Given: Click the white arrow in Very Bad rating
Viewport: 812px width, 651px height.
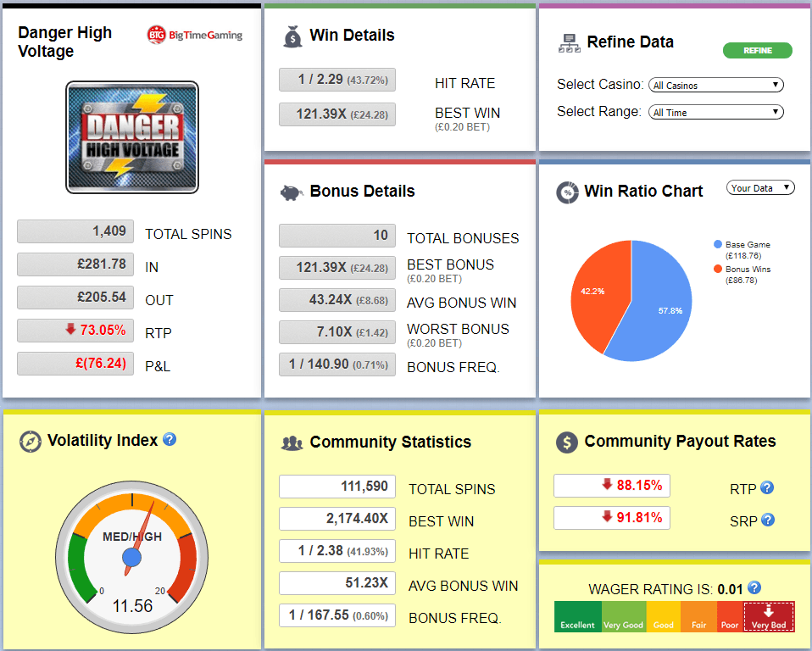Looking at the screenshot, I should [769, 611].
